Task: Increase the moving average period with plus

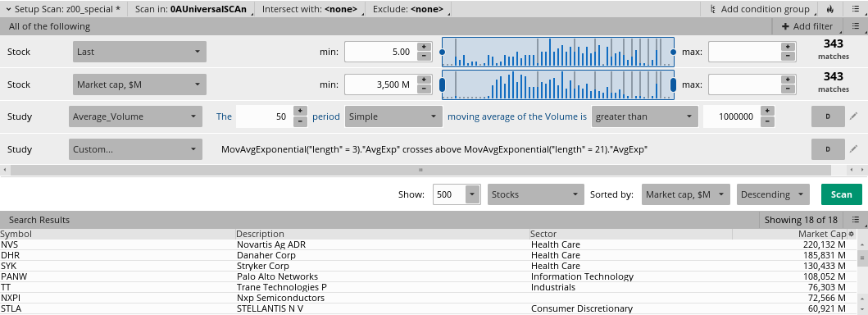Action: tap(300, 112)
